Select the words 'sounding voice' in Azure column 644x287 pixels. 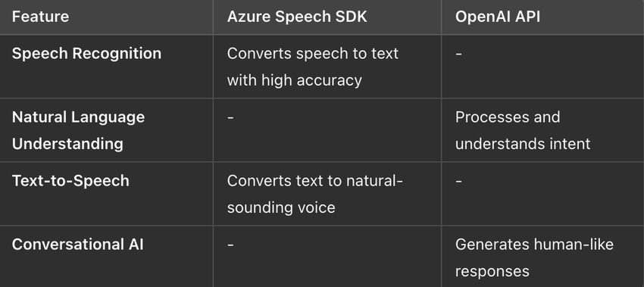(281, 207)
